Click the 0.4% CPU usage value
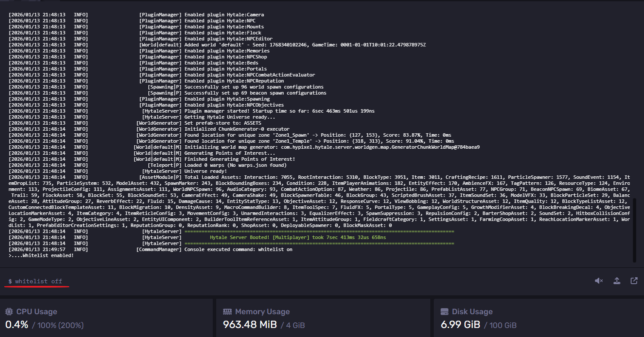Viewport: 644px width, 337px height. (x=16, y=325)
